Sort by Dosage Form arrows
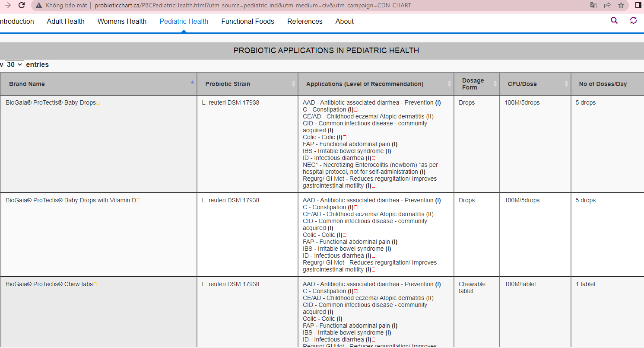Viewport: 644px width, 348px height. [x=495, y=84]
